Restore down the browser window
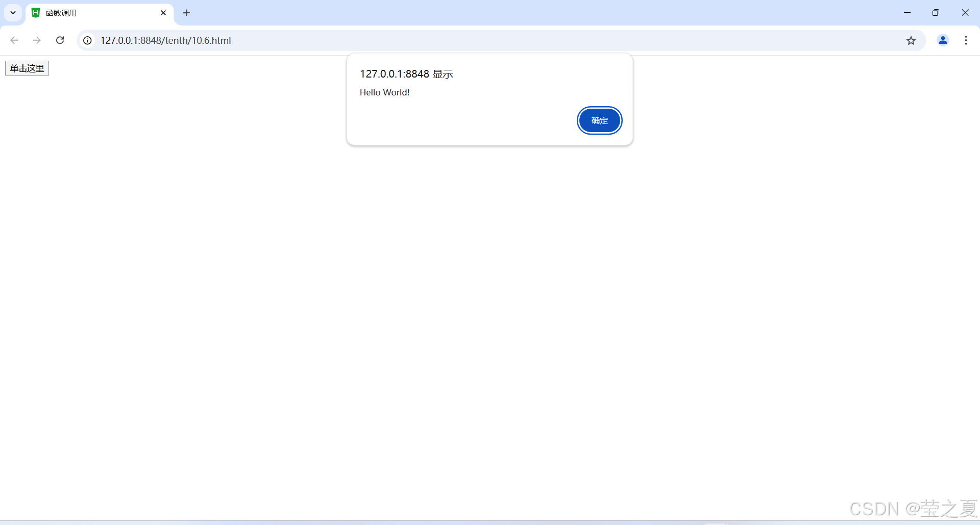 936,13
